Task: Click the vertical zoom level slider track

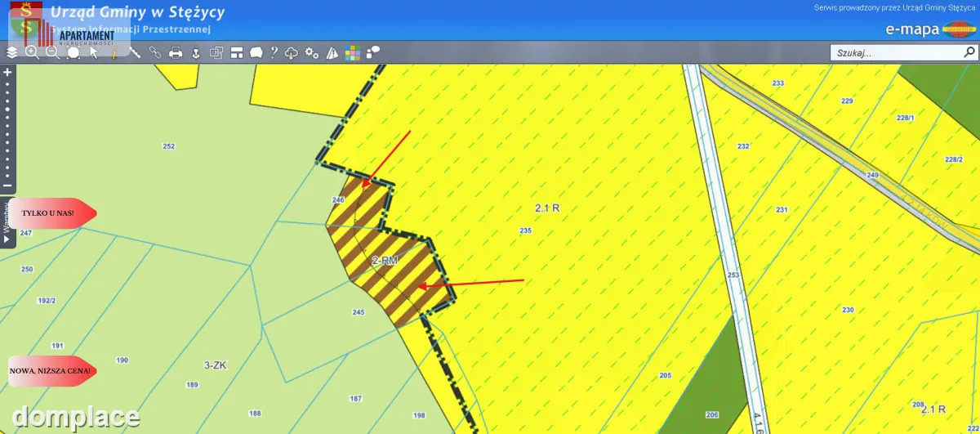Action: [7, 128]
